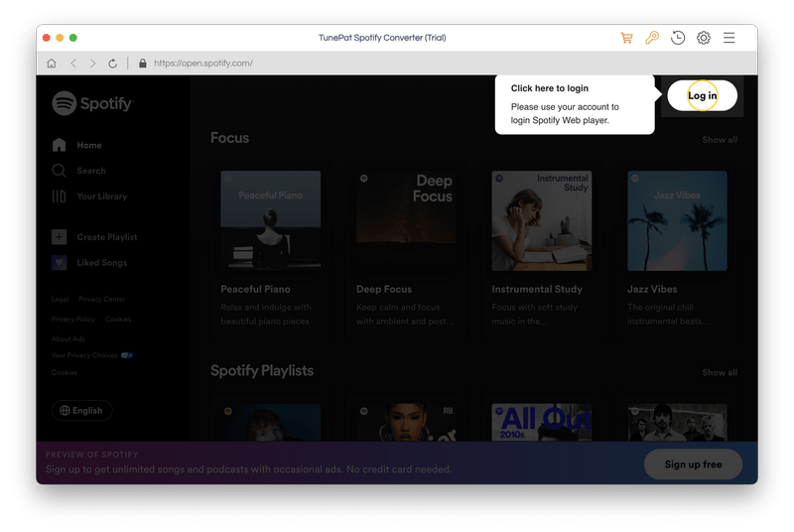Open Your Privacy Choices link
Image resolution: width=794 pixels, height=532 pixels.
84,355
